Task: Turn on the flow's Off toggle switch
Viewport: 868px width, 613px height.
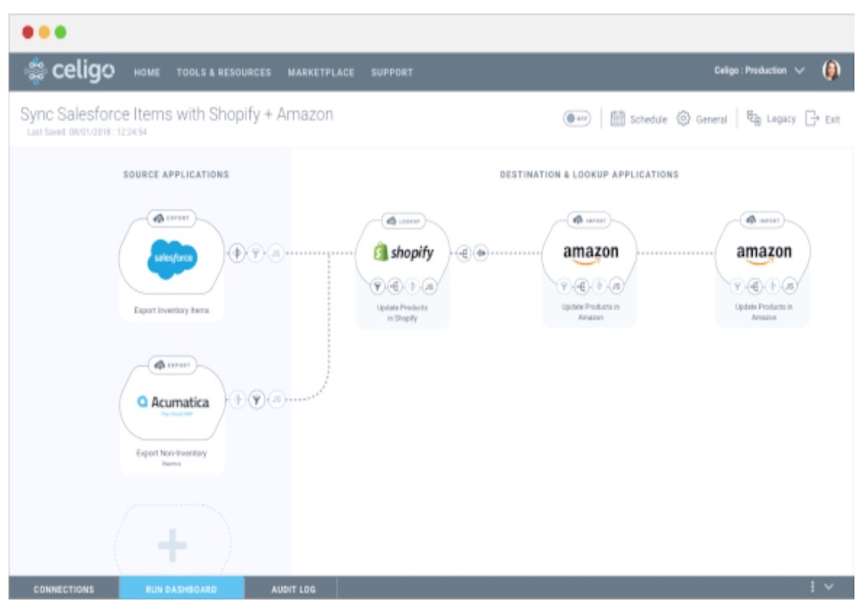Action: pos(576,119)
